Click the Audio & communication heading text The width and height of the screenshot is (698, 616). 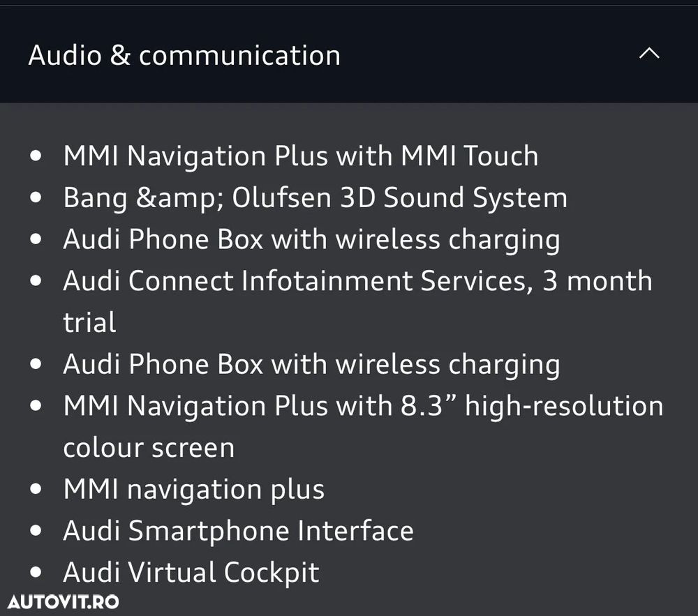[184, 55]
